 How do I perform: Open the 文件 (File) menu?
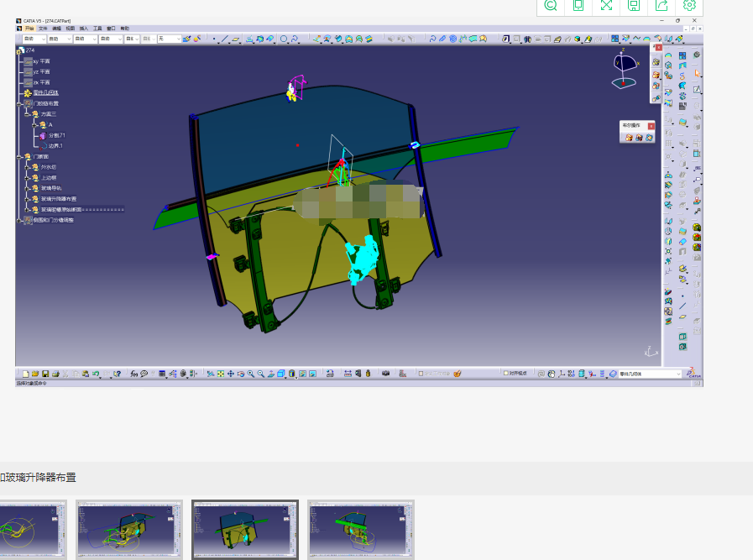pyautogui.click(x=43, y=29)
